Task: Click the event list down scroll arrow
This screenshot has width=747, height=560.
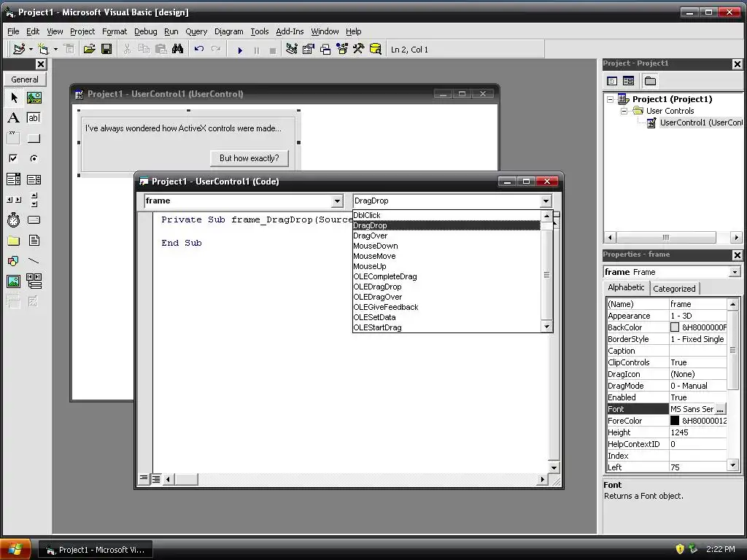Action: [x=546, y=327]
